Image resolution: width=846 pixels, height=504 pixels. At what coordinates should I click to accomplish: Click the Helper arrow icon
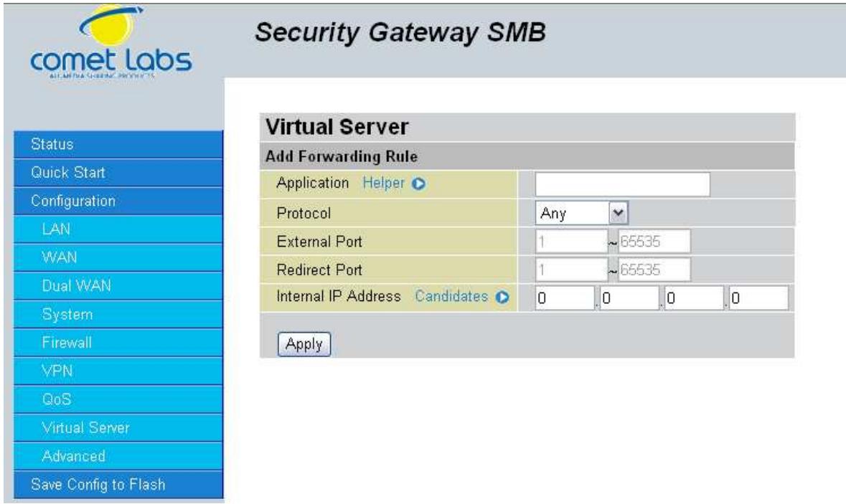click(x=418, y=184)
